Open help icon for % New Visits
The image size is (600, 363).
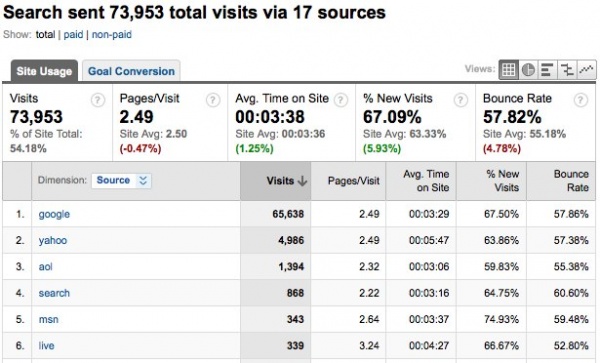[x=461, y=100]
